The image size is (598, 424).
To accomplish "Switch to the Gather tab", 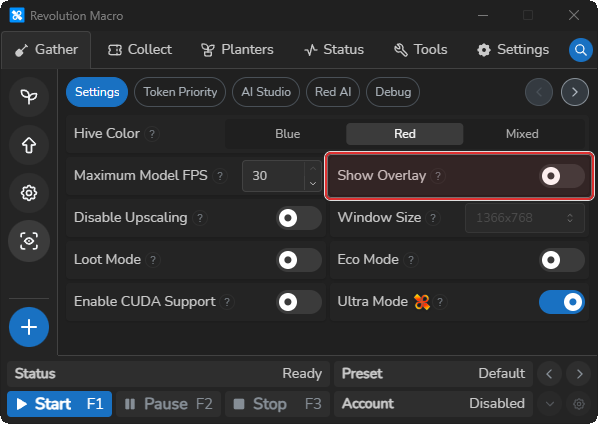I will pyautogui.click(x=46, y=50).
